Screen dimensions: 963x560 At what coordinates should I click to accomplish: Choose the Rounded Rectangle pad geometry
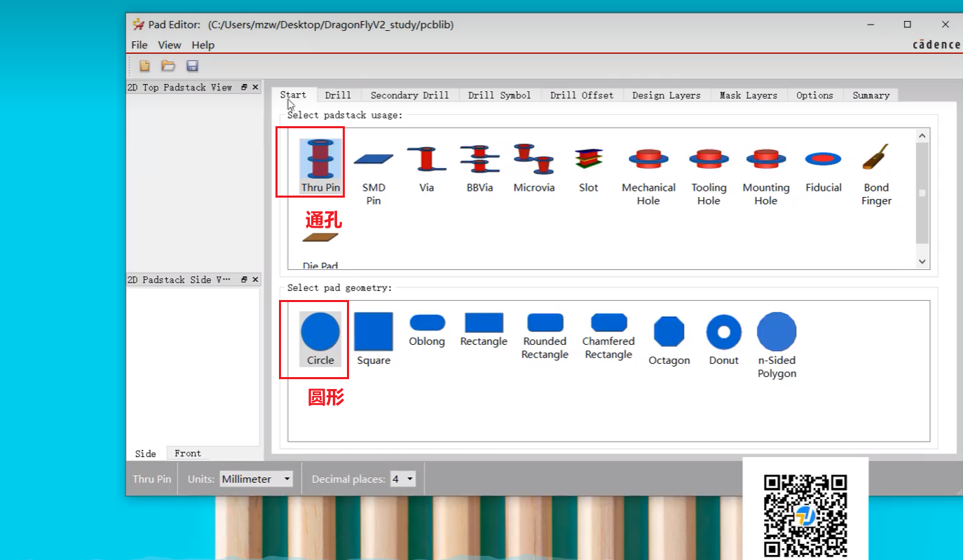pos(545,336)
